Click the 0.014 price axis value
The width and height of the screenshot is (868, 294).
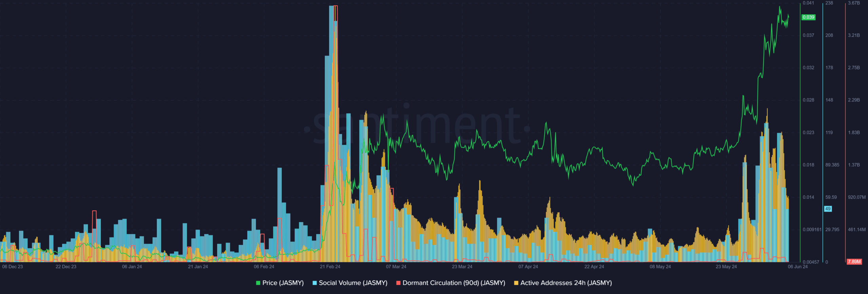pyautogui.click(x=808, y=197)
